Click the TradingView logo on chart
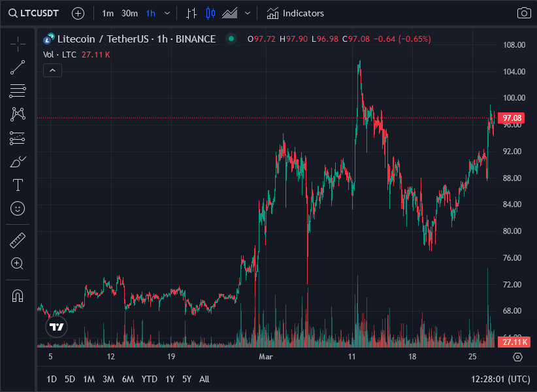Viewport: 537px width, 392px height. click(56, 327)
